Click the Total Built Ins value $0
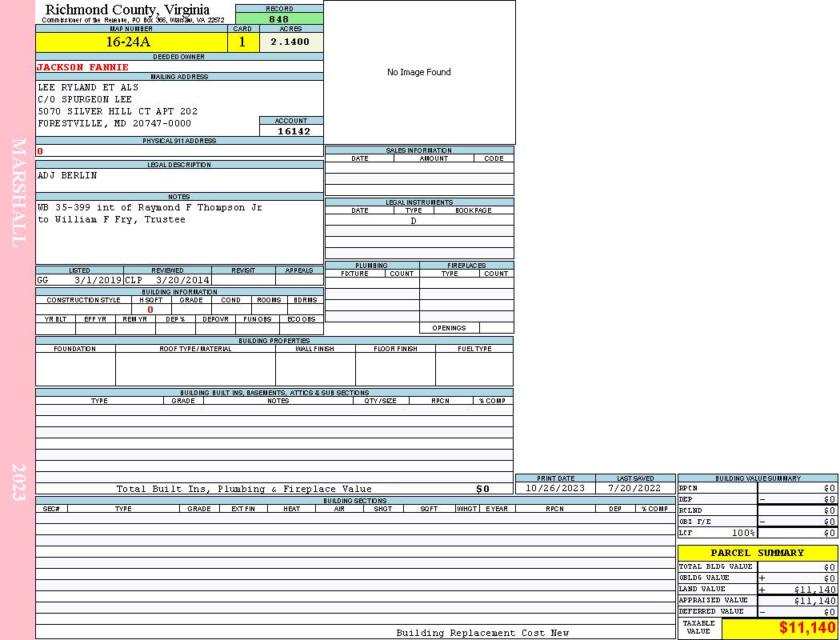 [482, 489]
